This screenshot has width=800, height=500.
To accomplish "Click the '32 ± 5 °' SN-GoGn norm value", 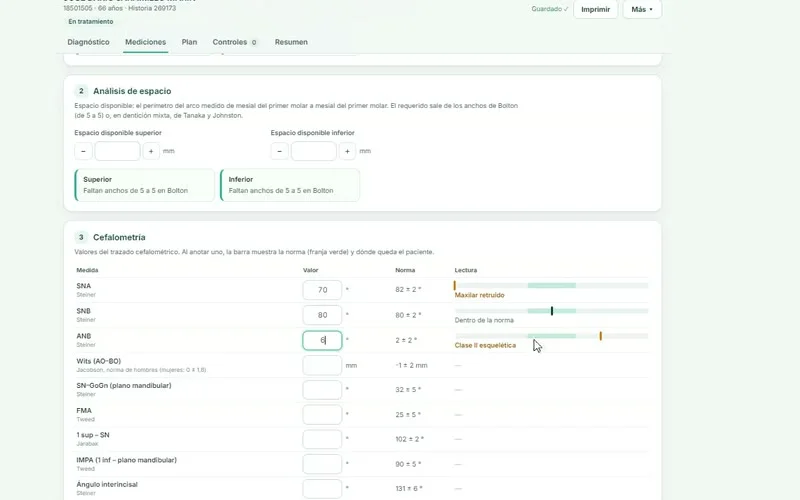I will [408, 390].
